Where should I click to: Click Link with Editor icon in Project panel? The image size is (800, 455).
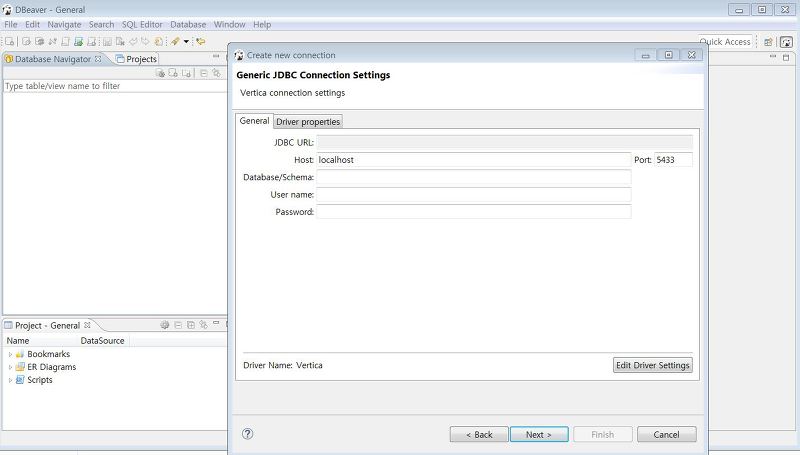(204, 325)
